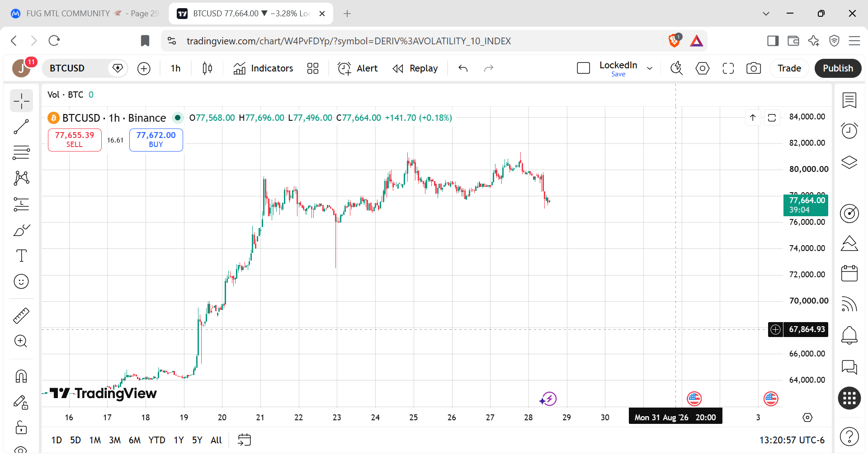Click the Publish button
Screen dimensions: 868x456
pyautogui.click(x=838, y=68)
